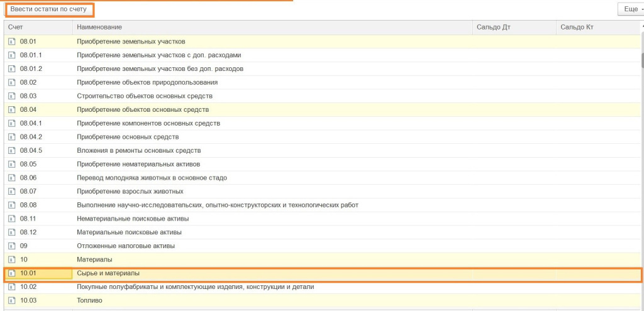This screenshot has width=644, height=311.
Task: Open the 'Еще' dropdown menu
Action: click(630, 9)
